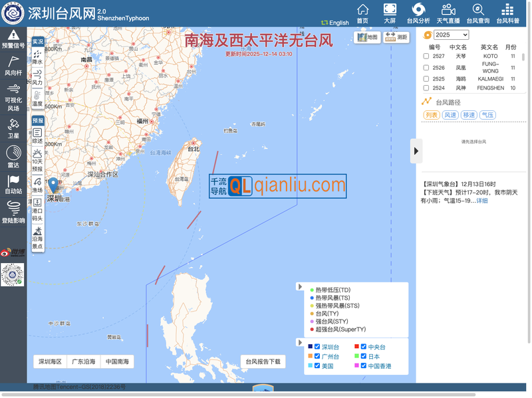
Task: Open 台风分析 typhoon analysis from top navigation
Action: (x=419, y=13)
